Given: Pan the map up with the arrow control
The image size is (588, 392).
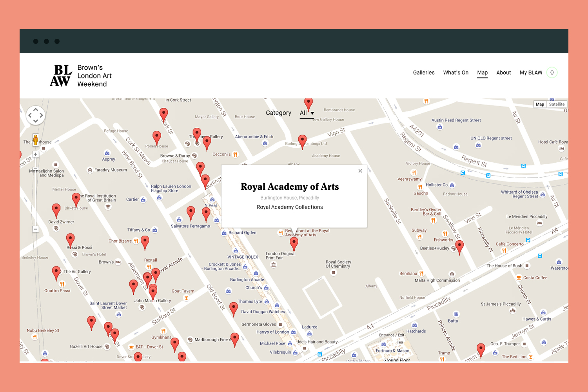Looking at the screenshot, I should click(x=36, y=110).
